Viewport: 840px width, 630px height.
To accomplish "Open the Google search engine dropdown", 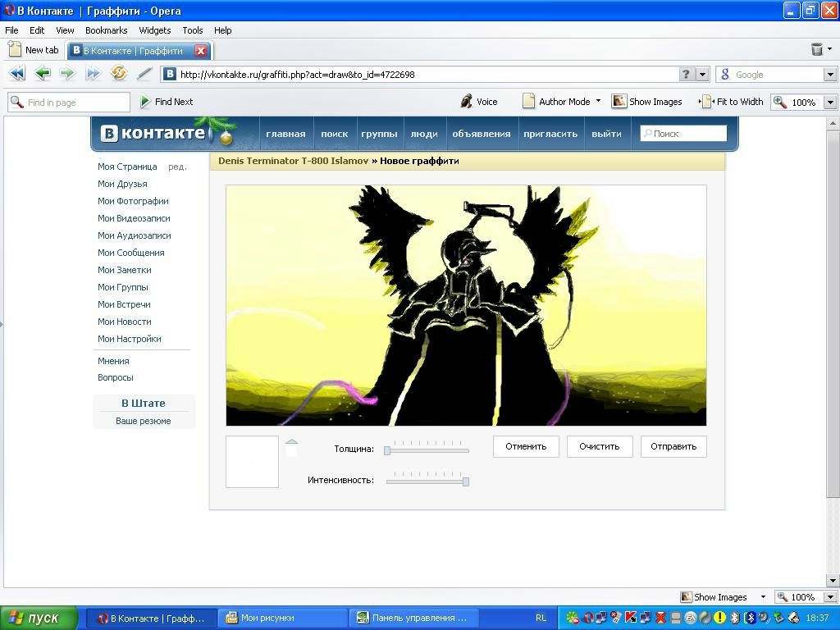I will (x=829, y=75).
